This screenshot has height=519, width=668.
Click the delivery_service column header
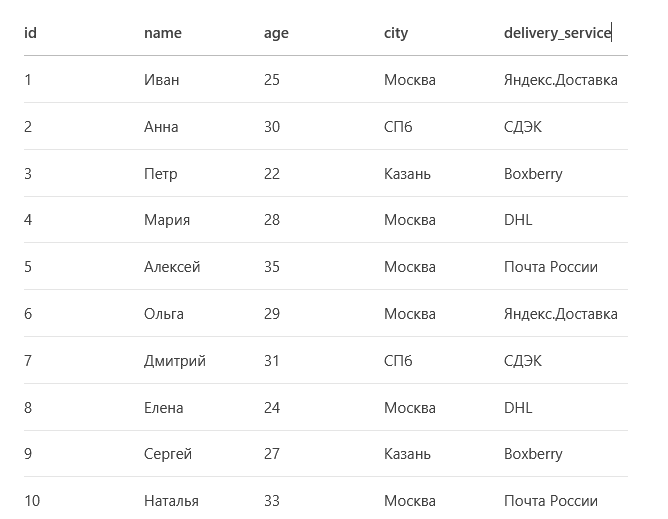click(557, 33)
